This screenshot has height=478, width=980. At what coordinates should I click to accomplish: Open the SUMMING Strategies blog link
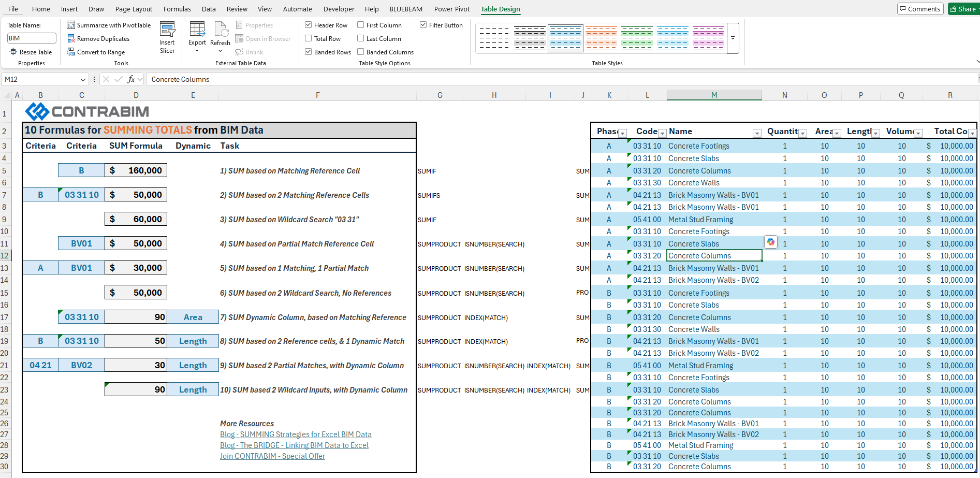pos(296,434)
